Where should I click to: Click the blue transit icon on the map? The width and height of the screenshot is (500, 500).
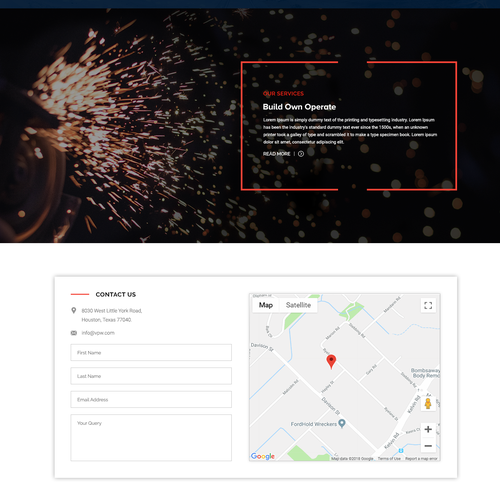[x=401, y=451]
